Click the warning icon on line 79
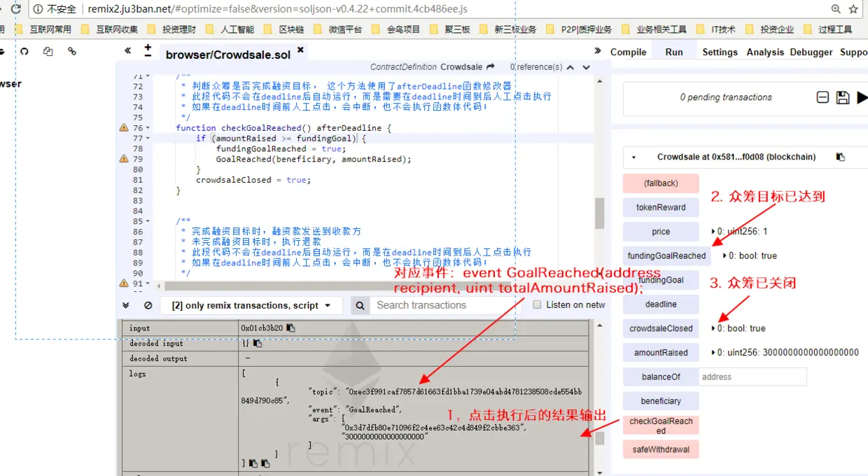 (x=124, y=159)
